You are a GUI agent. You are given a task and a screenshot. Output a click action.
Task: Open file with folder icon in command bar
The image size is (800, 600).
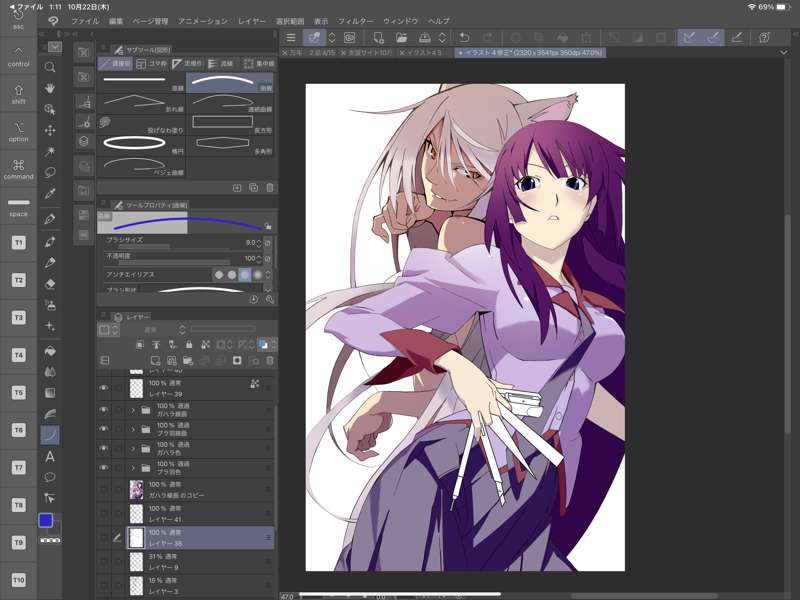[402, 37]
